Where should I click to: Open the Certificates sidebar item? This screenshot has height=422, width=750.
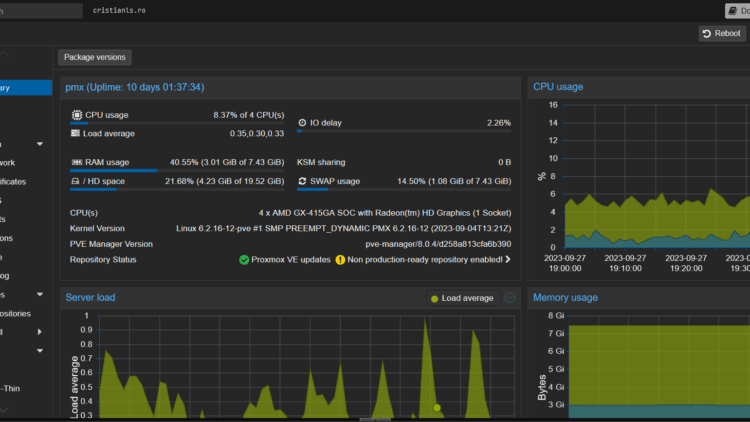13,182
